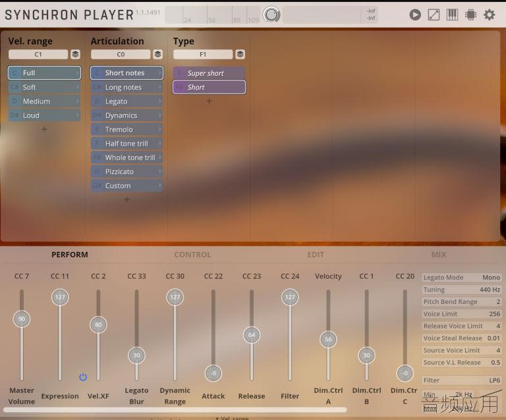
Task: Expand arrow on Legato slot
Action: [x=159, y=102]
